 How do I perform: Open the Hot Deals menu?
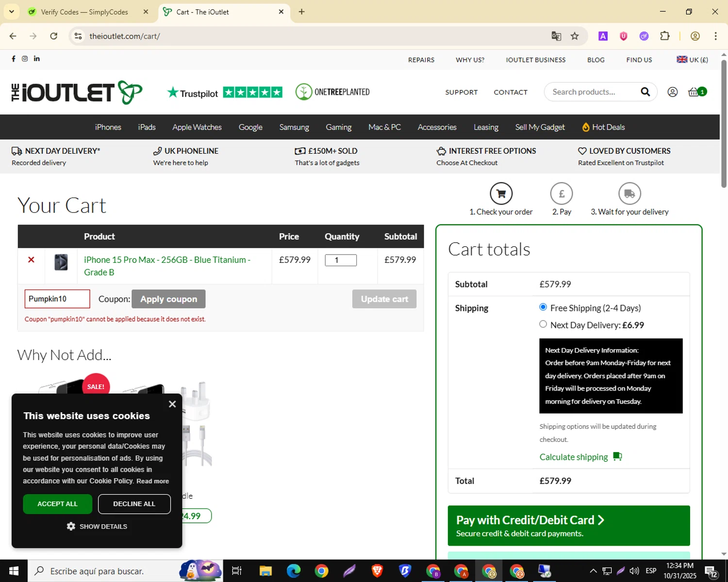pyautogui.click(x=603, y=127)
